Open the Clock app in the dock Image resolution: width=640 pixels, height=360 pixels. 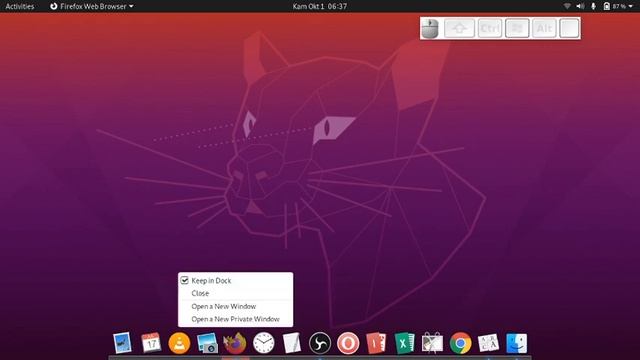pos(264,343)
